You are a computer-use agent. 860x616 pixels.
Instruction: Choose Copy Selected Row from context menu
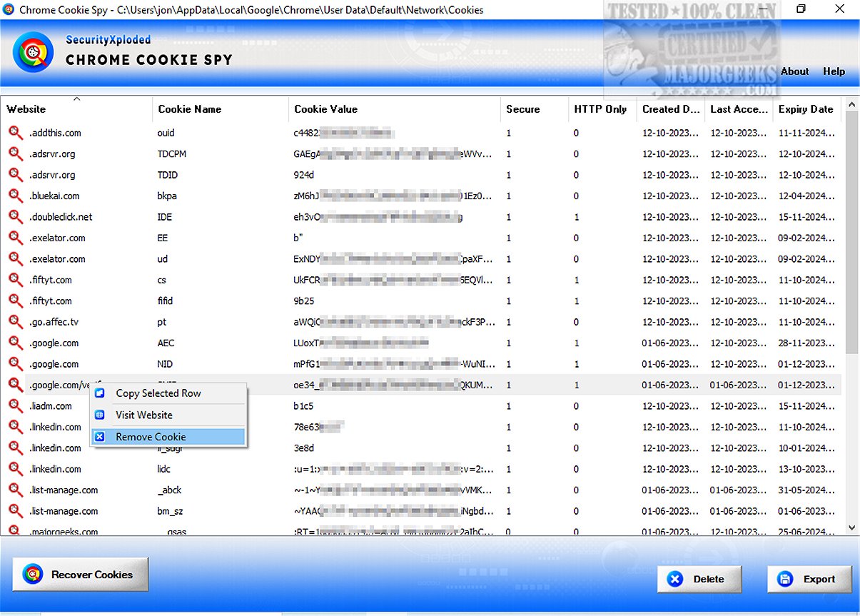pyautogui.click(x=168, y=393)
